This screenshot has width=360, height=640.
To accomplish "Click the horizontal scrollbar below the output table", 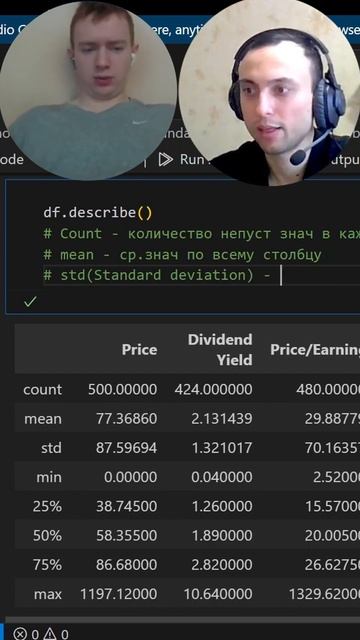I will point(182,620).
